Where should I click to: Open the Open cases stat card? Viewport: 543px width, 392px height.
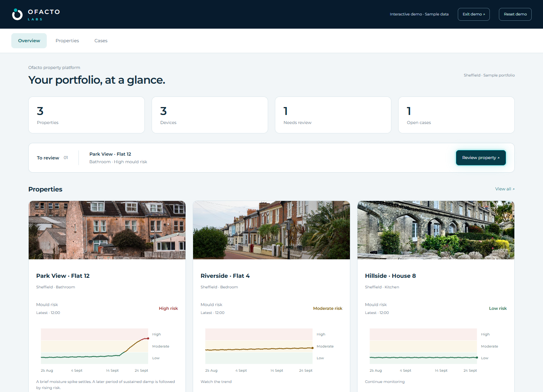click(456, 115)
